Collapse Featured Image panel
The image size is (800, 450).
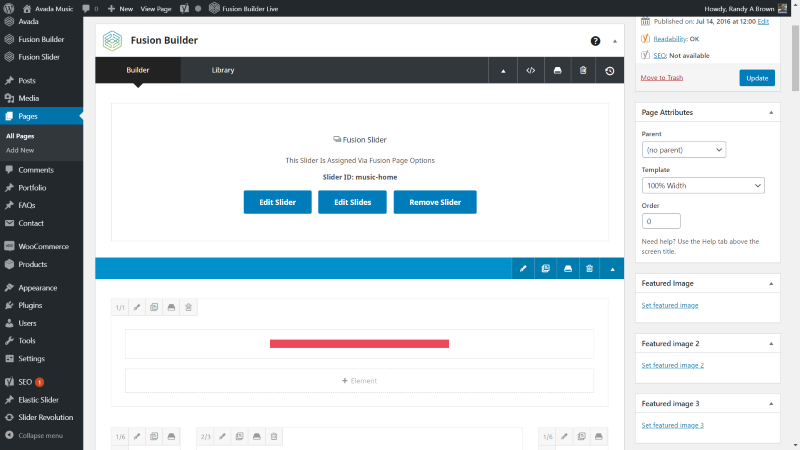[x=771, y=284]
